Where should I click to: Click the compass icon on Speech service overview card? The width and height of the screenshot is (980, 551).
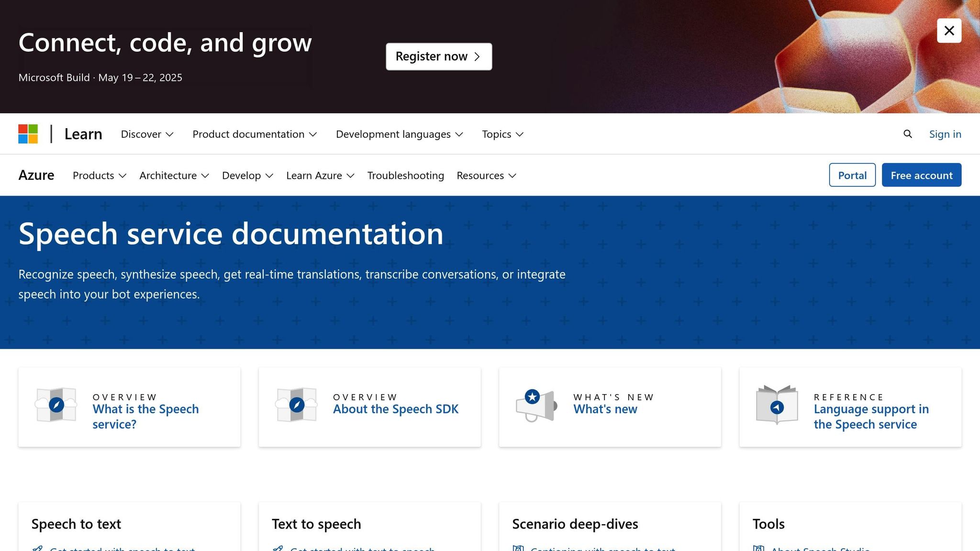[x=56, y=405]
